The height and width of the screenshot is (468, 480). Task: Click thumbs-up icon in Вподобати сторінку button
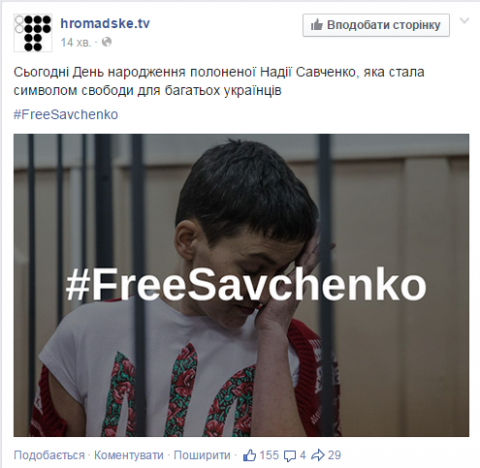[316, 25]
